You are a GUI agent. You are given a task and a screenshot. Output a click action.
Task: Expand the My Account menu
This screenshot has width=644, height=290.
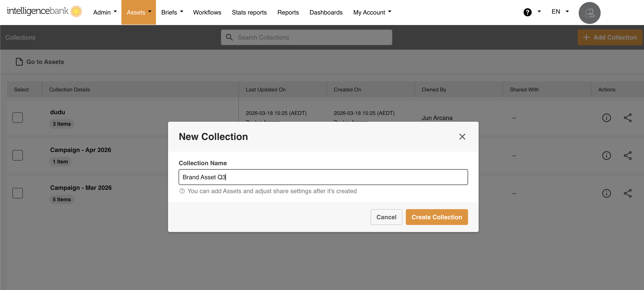372,12
